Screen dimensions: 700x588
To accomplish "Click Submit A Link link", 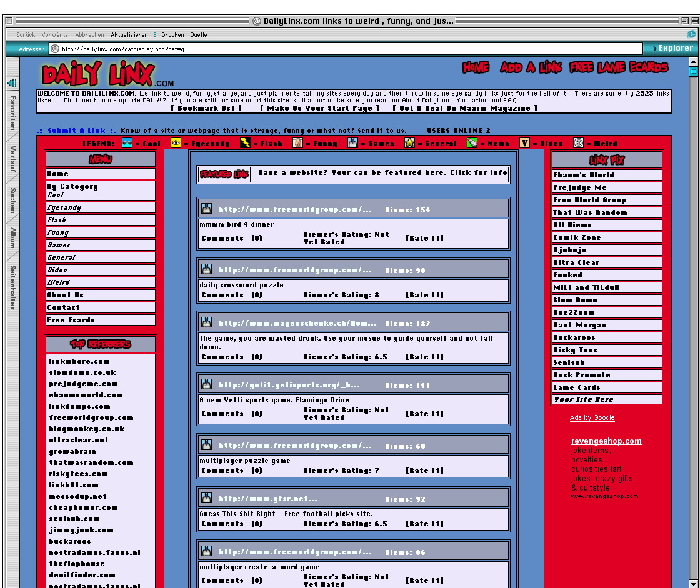I will pyautogui.click(x=76, y=131).
